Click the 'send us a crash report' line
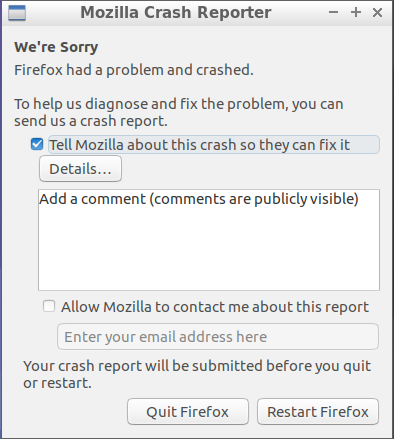 coord(91,121)
